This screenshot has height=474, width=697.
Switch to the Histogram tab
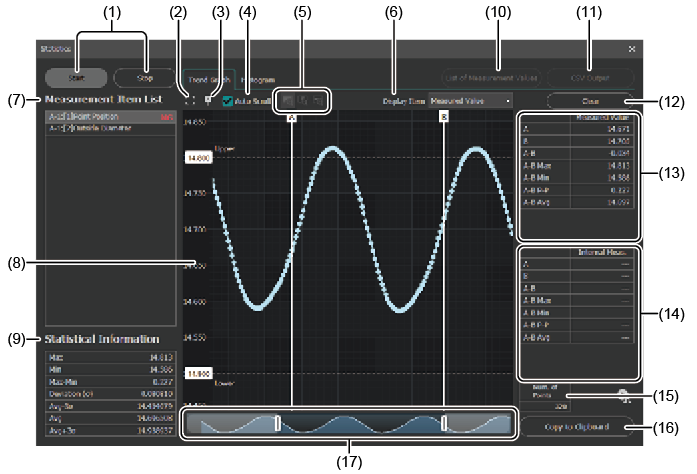coord(258,77)
